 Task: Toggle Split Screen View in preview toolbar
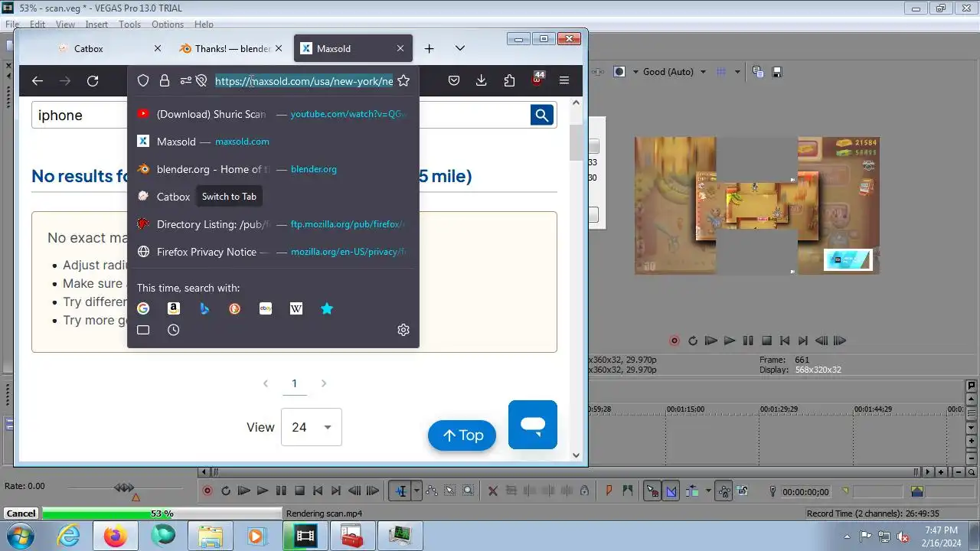(619, 72)
